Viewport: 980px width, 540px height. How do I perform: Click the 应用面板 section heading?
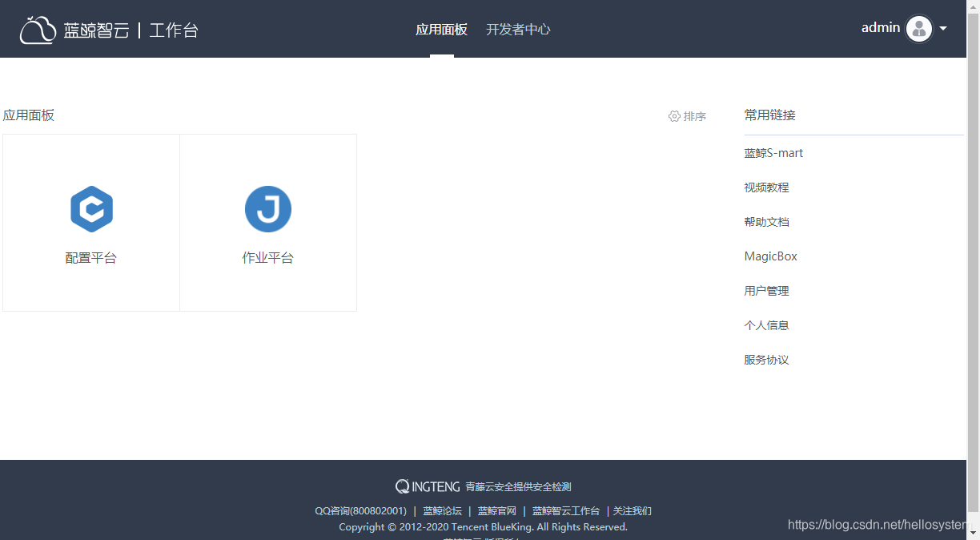[x=29, y=115]
